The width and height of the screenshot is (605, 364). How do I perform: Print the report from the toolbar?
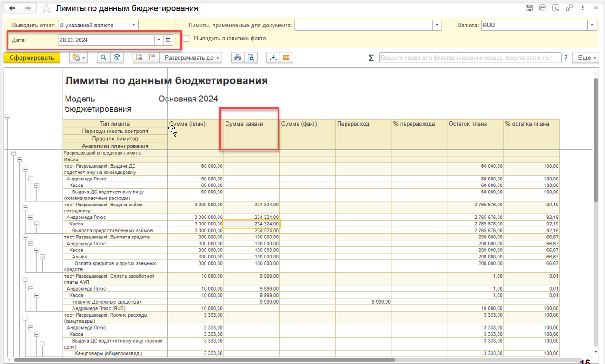(x=238, y=58)
